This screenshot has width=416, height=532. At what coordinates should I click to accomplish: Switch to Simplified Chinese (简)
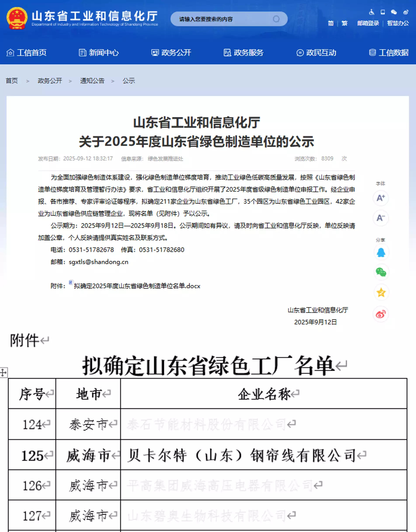331,23
